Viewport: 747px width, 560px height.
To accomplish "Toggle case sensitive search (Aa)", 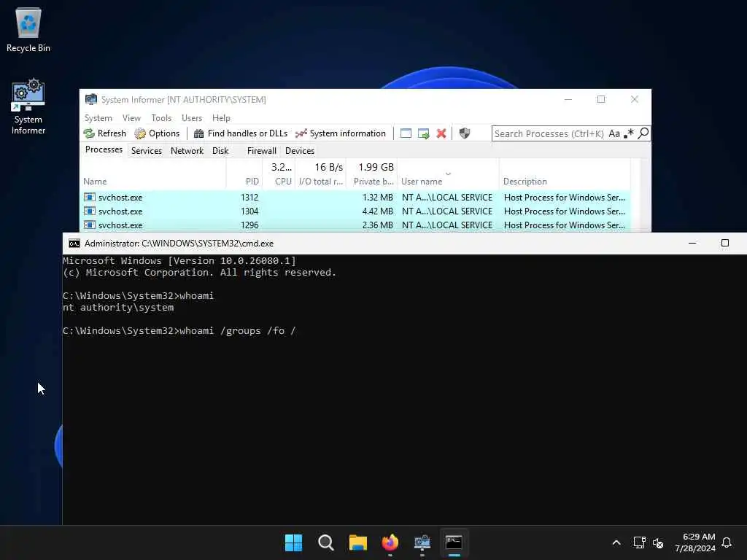I will pos(614,134).
